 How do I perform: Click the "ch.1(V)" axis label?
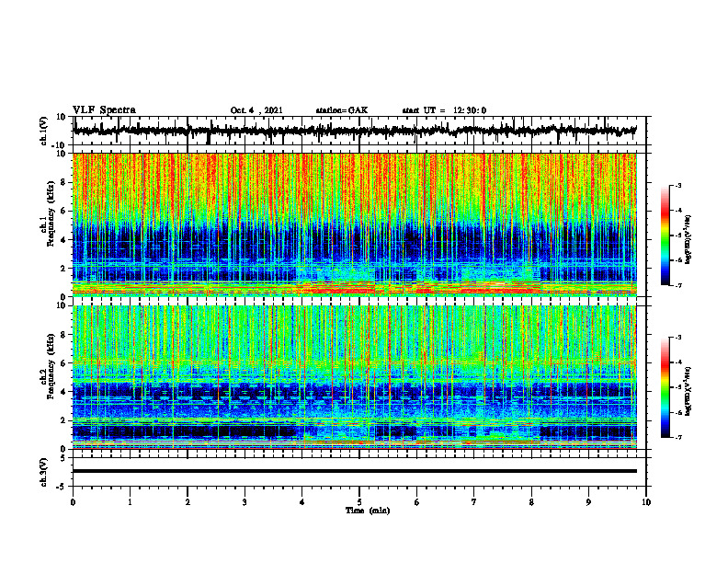43,131
